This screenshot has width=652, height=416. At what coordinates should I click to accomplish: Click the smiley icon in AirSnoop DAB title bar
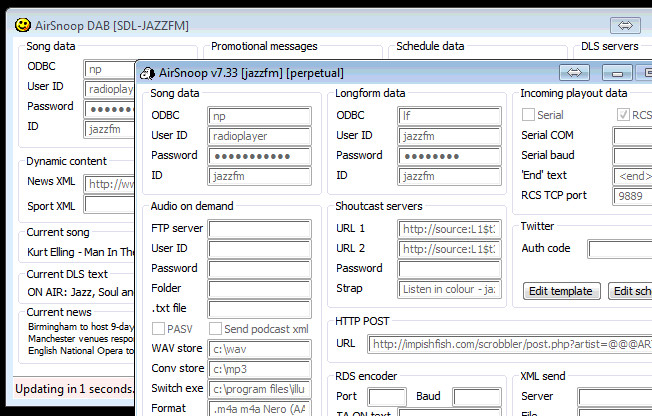pos(22,25)
